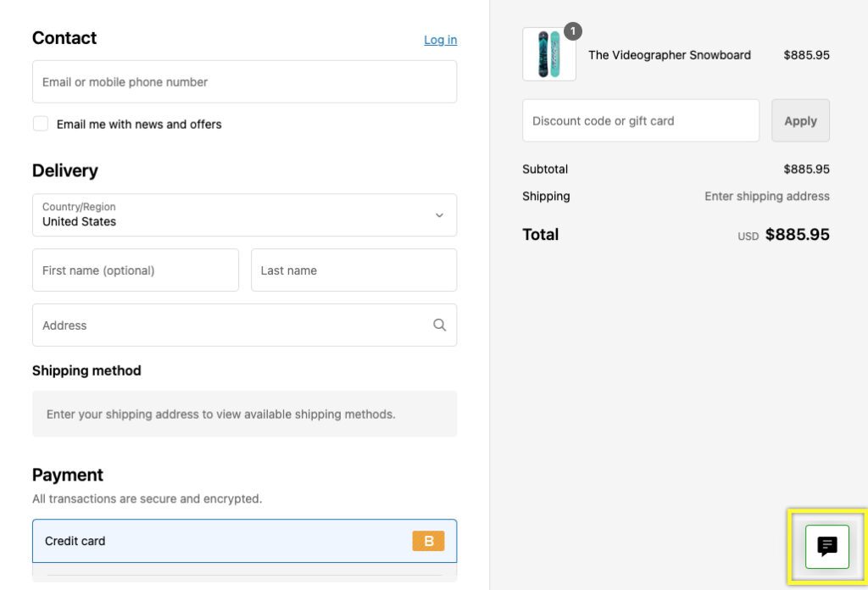Click the Payment heading

coord(68,475)
